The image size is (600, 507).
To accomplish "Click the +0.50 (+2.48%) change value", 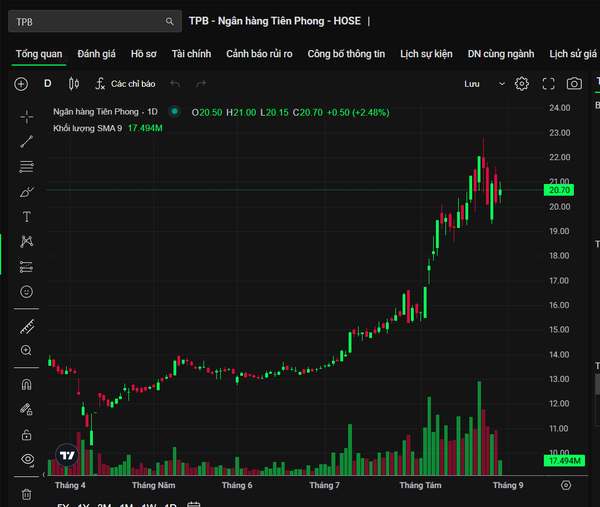I will (x=358, y=112).
